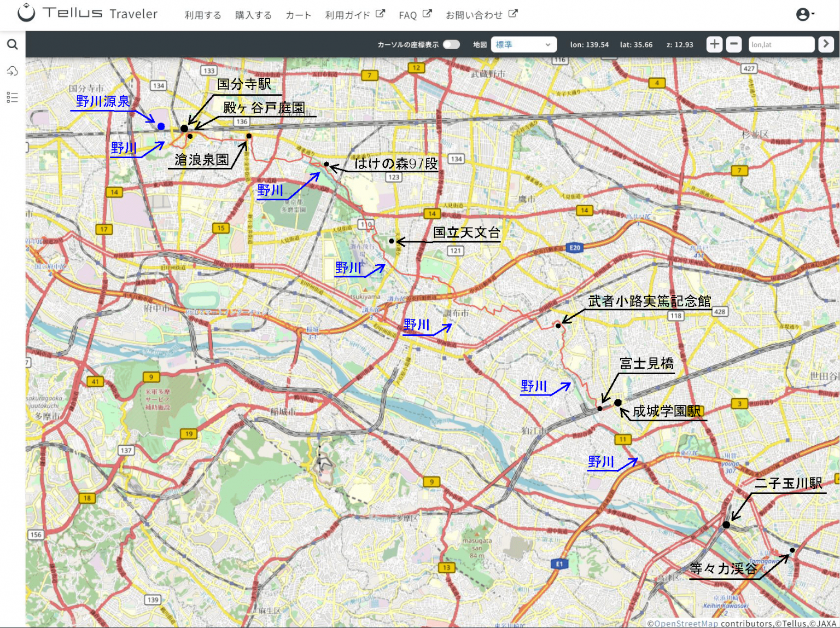840x628 pixels.
Task: Open the 利用ガイド external link
Action: coord(355,15)
